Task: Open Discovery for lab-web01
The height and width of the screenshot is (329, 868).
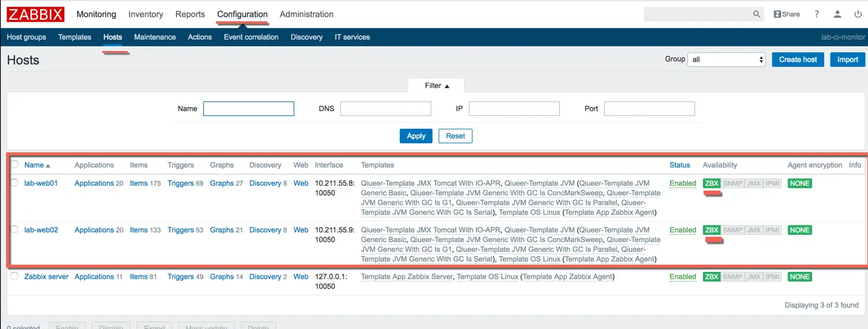Action: point(265,183)
